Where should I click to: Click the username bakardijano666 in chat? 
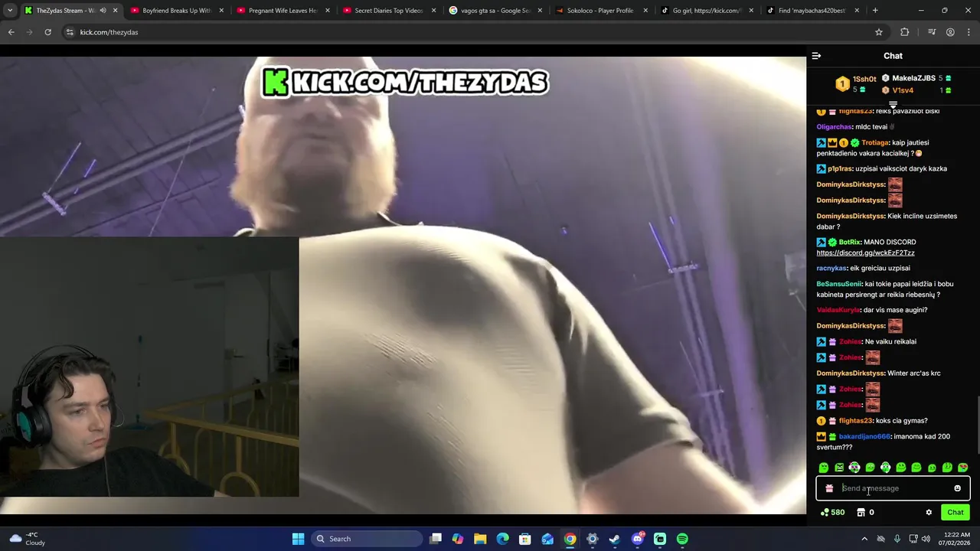pyautogui.click(x=864, y=436)
